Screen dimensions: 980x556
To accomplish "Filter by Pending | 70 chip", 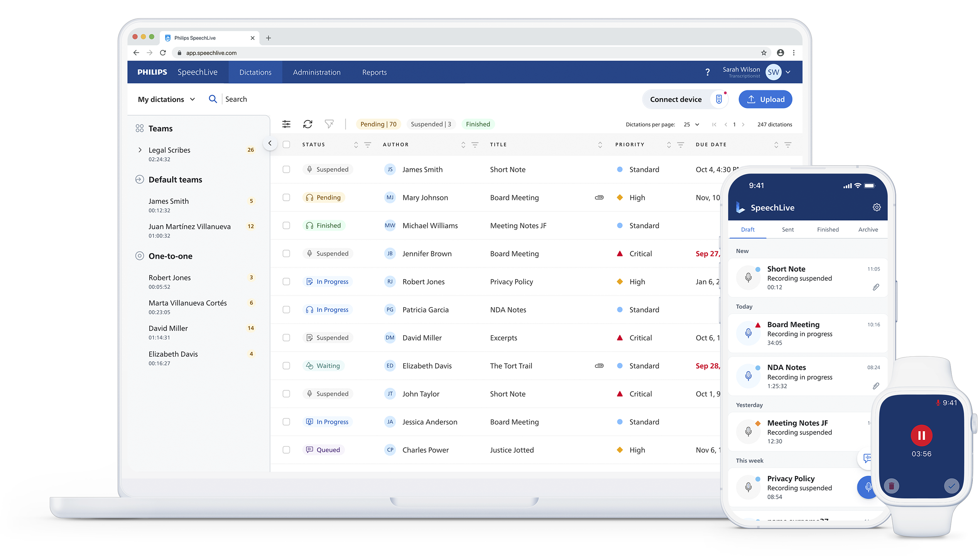I will pyautogui.click(x=378, y=124).
